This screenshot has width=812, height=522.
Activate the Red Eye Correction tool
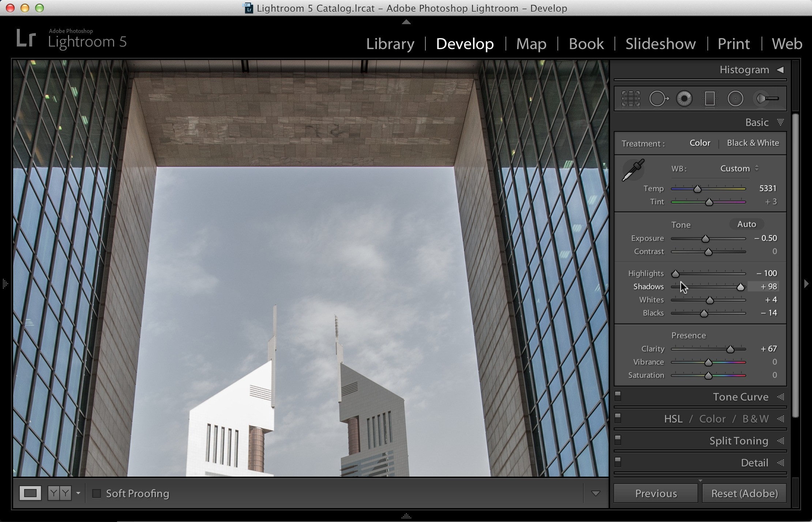coord(684,98)
